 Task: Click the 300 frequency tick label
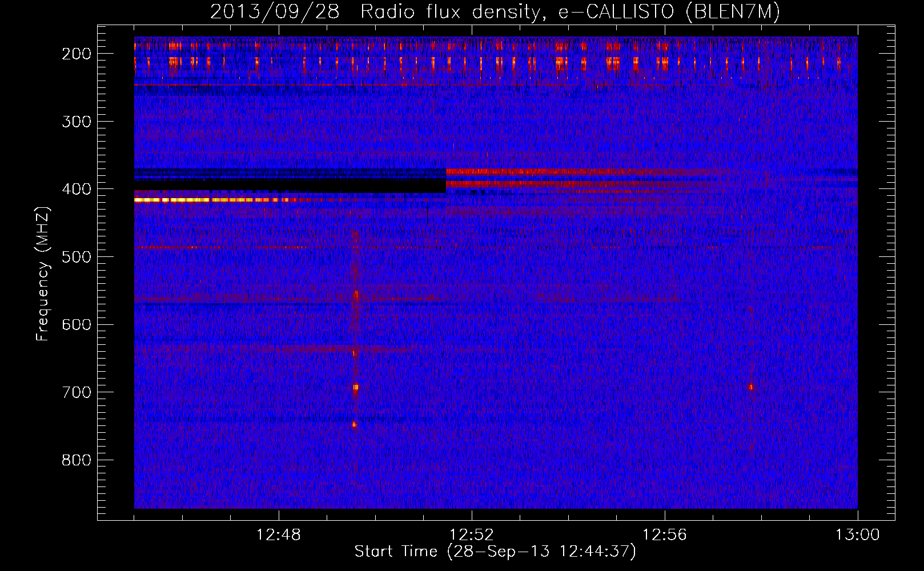76,122
